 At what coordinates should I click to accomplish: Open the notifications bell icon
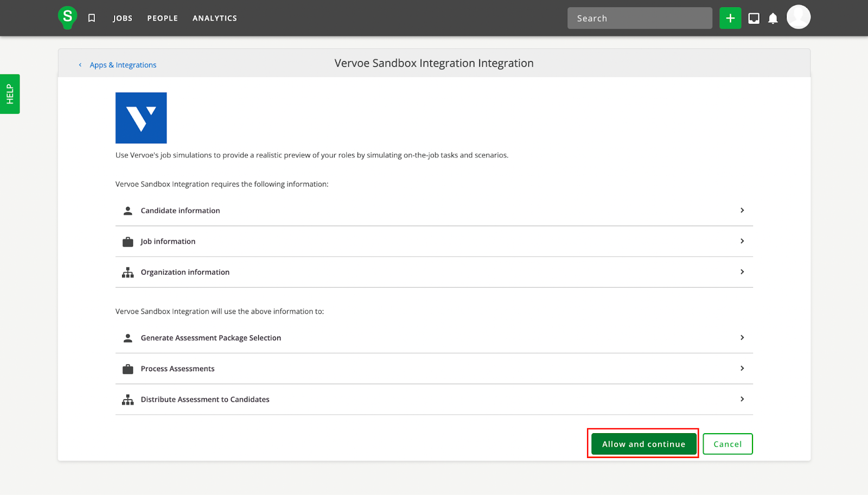(773, 18)
